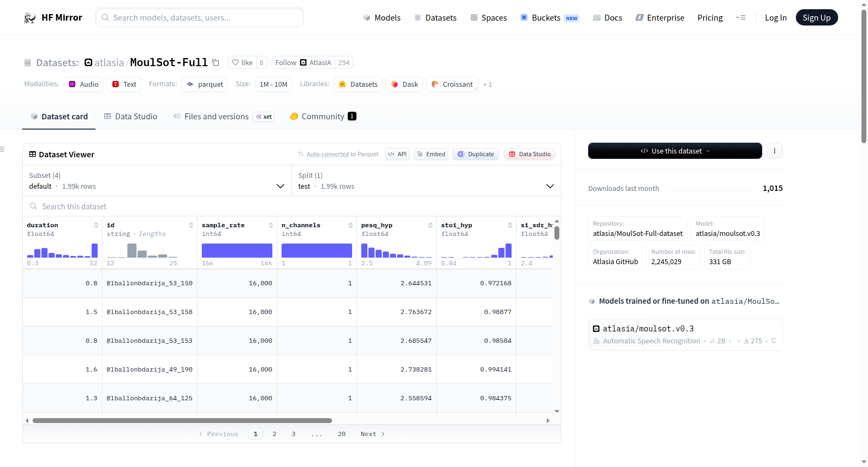Sort by the pesq_hyp column sort icon
The height and width of the screenshot is (467, 868).
[430, 225]
